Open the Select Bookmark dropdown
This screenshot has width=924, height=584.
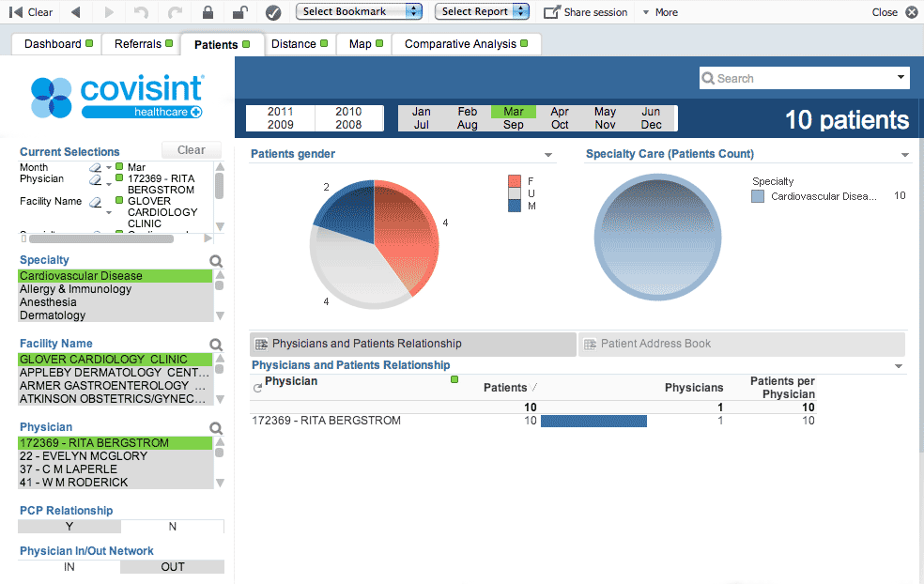(x=359, y=12)
